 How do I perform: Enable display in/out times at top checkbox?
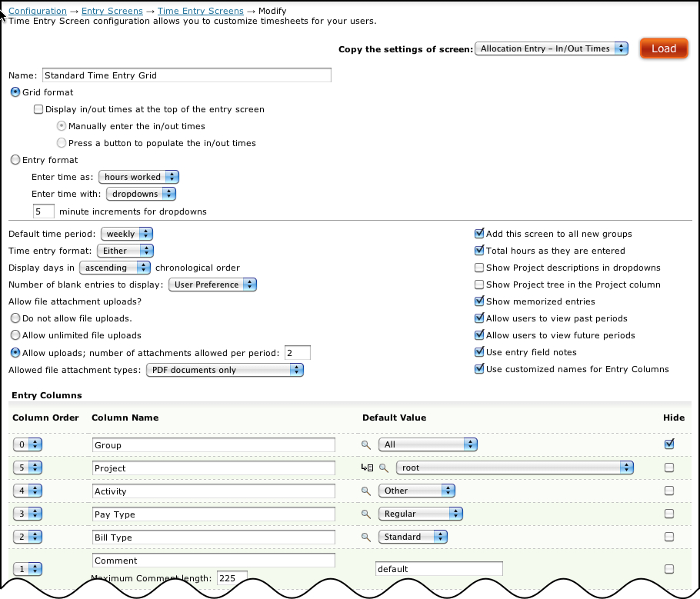tap(38, 109)
